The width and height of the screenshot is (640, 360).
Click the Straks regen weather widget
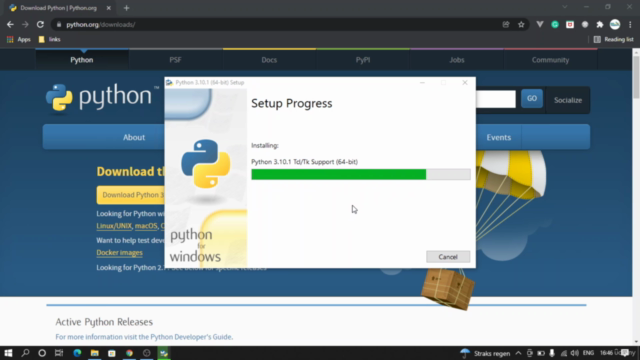(485, 353)
